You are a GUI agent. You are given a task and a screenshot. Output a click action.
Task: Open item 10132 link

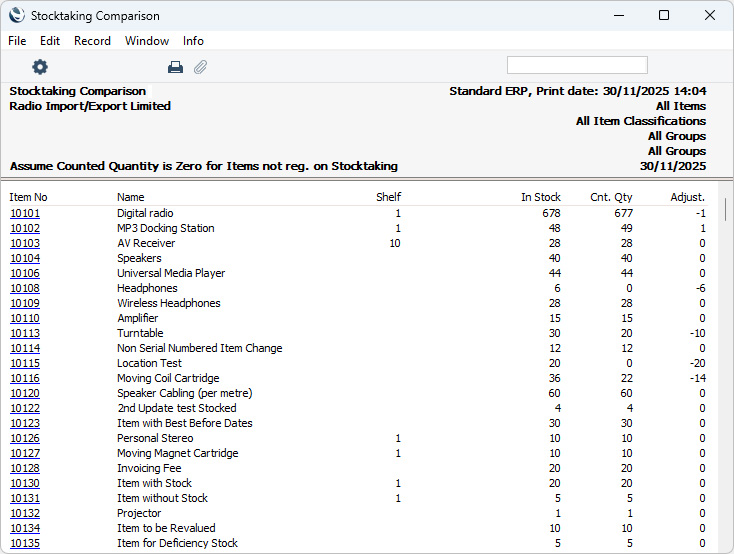coord(25,513)
